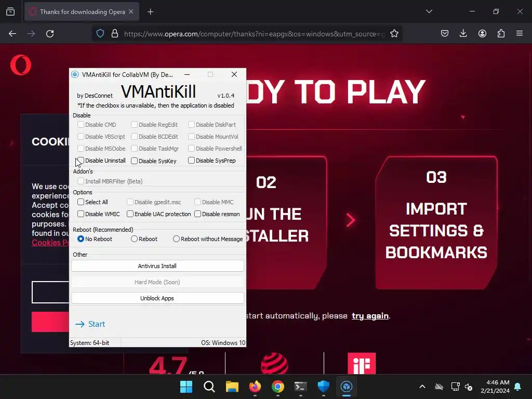The height and width of the screenshot is (399, 532).
Task: Tick the Disable SysKey checkbox
Action: click(x=135, y=161)
